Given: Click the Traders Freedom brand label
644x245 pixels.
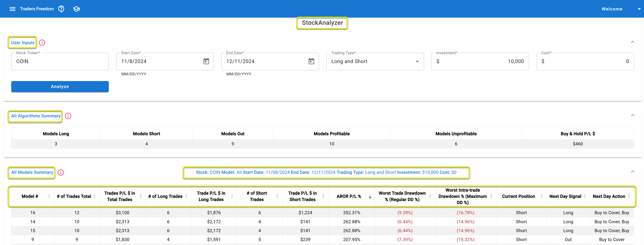Looking at the screenshot, I should click(x=37, y=9).
